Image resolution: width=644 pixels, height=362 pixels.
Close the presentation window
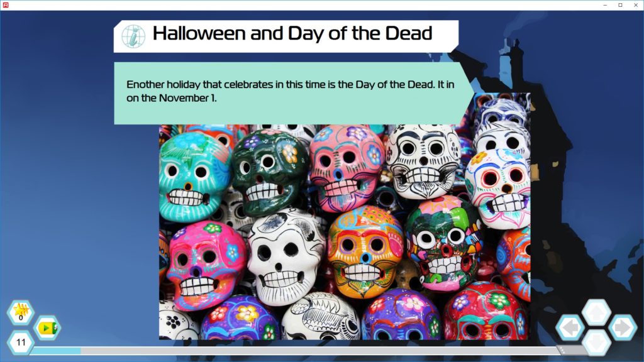pos(636,5)
